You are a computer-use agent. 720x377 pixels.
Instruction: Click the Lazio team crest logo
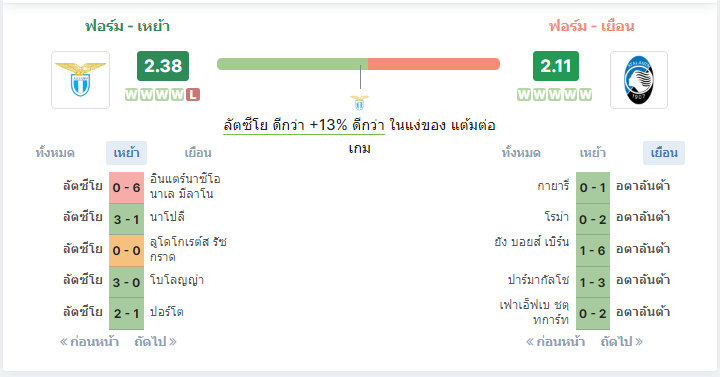[x=80, y=80]
